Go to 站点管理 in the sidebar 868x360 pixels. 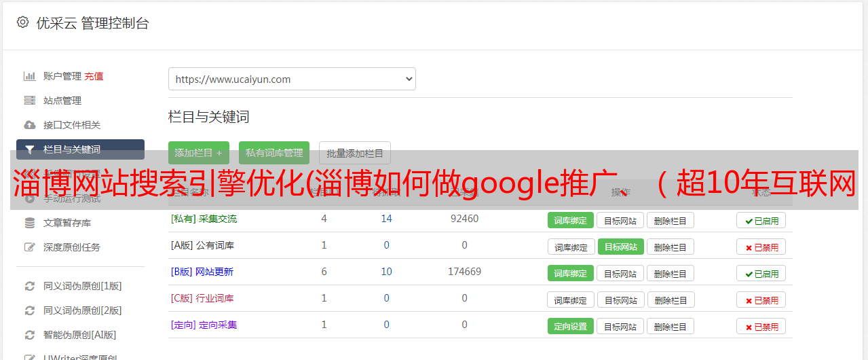coord(62,101)
